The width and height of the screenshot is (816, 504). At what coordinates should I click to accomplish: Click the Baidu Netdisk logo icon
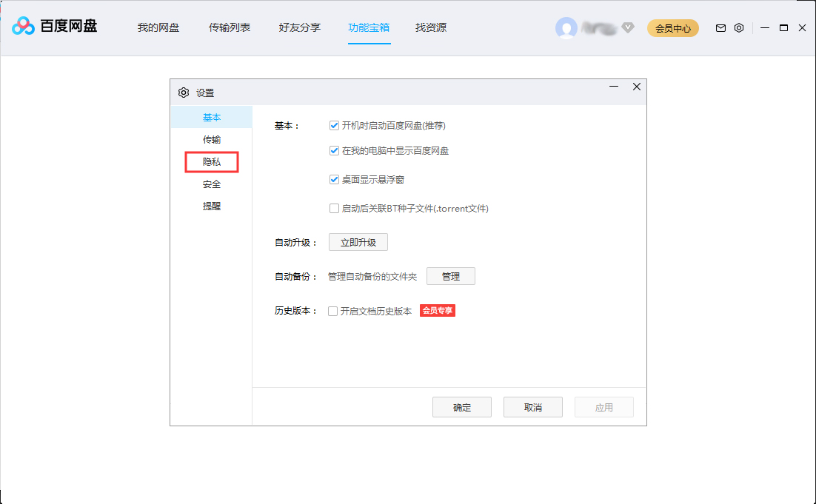coord(24,27)
